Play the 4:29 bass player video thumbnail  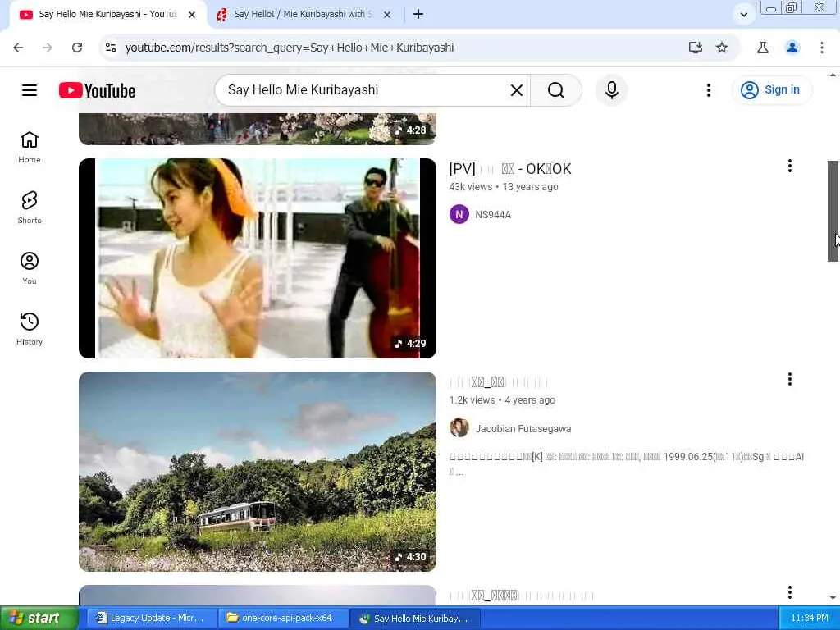[x=257, y=258]
